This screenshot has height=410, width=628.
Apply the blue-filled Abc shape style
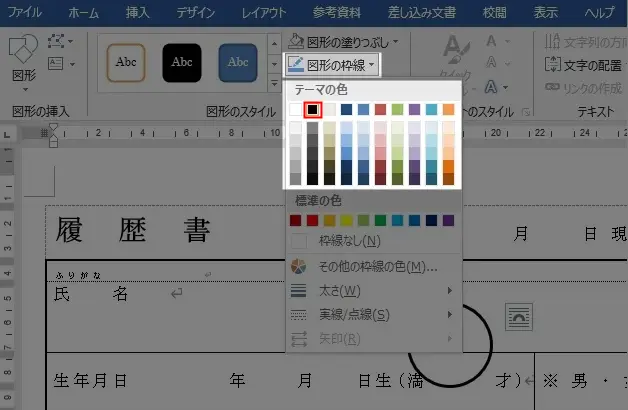[x=238, y=62]
